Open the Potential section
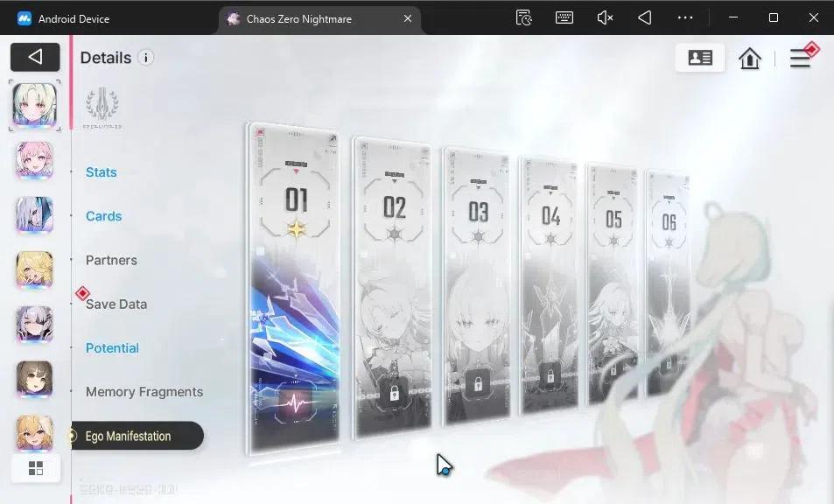This screenshot has height=504, width=834. pos(112,348)
